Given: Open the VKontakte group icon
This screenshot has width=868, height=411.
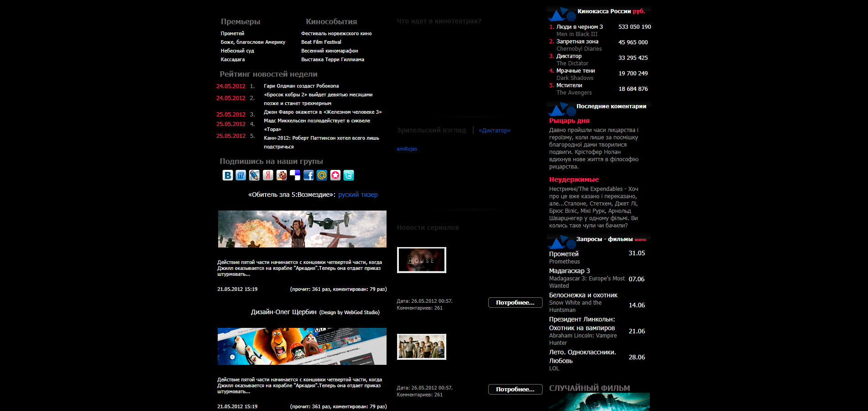Looking at the screenshot, I should [228, 175].
